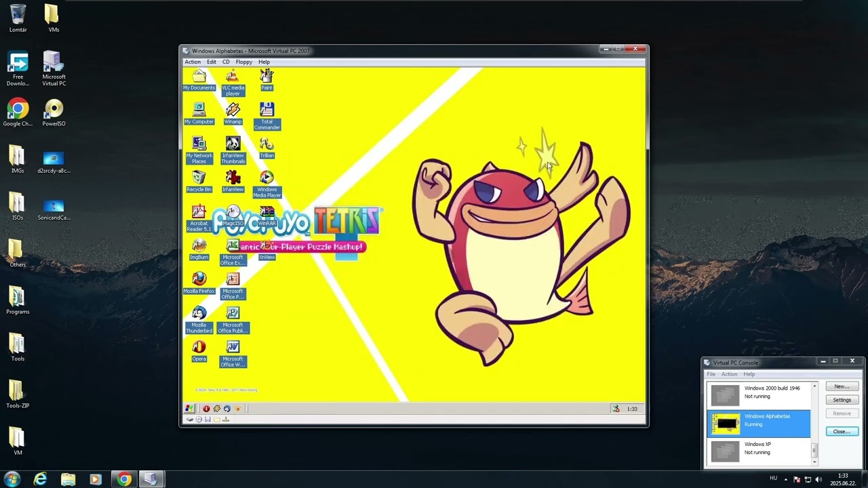The height and width of the screenshot is (488, 868).
Task: Open My Network Places icon
Action: pos(199,150)
